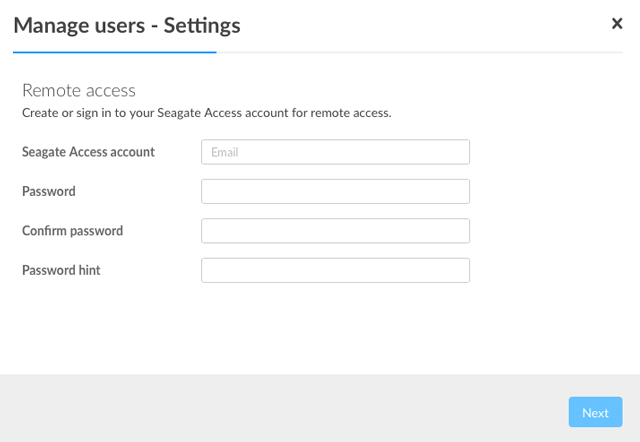Click the 'Password hint' label
Viewport: 640px width, 442px height.
tap(61, 270)
